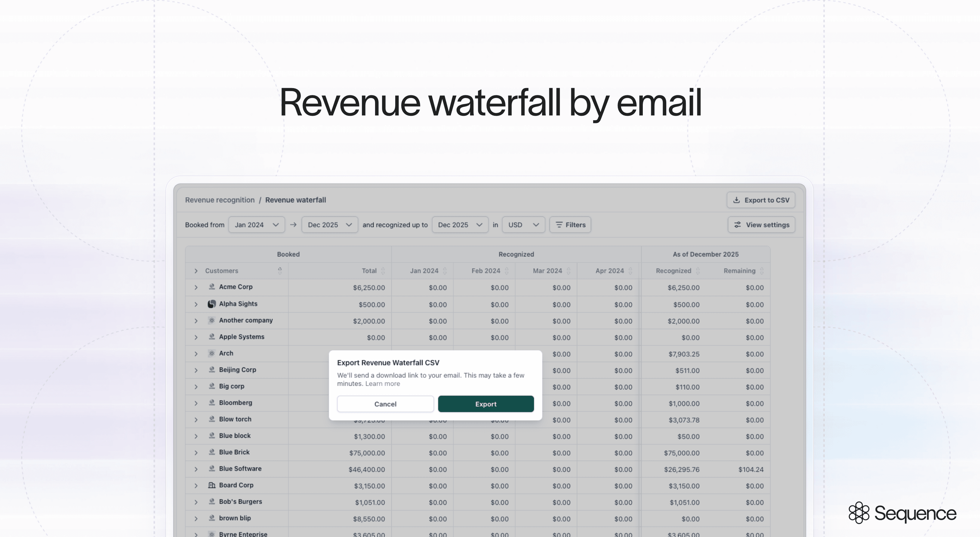This screenshot has height=537, width=980.
Task: Expand the Acme Corp row
Action: tap(196, 287)
